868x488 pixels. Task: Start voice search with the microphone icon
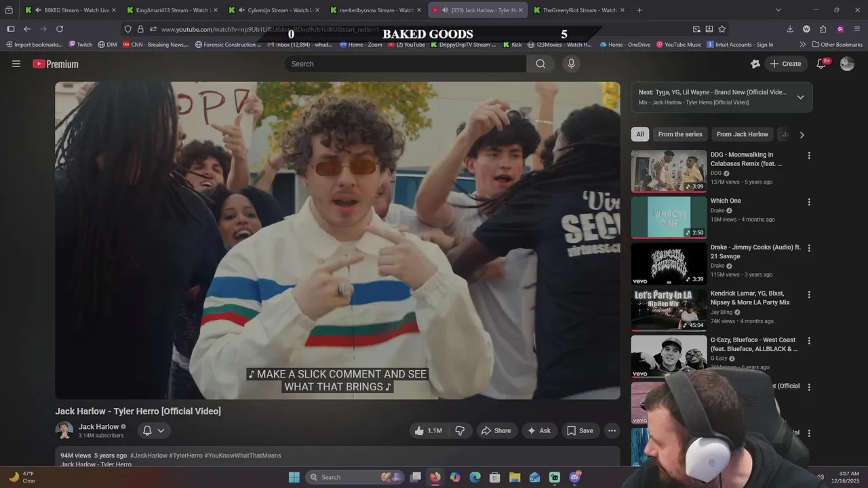571,64
